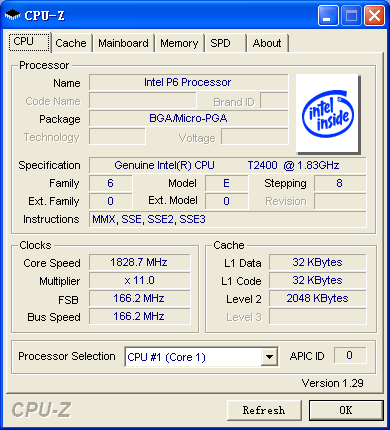390x430 pixels.
Task: Click the CPU-Z chip icon in title bar
Action: (13, 15)
